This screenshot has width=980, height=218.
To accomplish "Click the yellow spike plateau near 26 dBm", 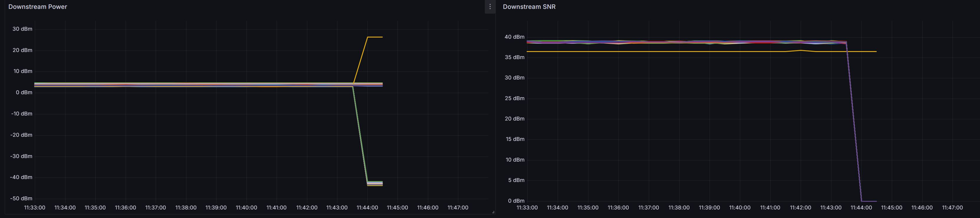I will pos(375,37).
